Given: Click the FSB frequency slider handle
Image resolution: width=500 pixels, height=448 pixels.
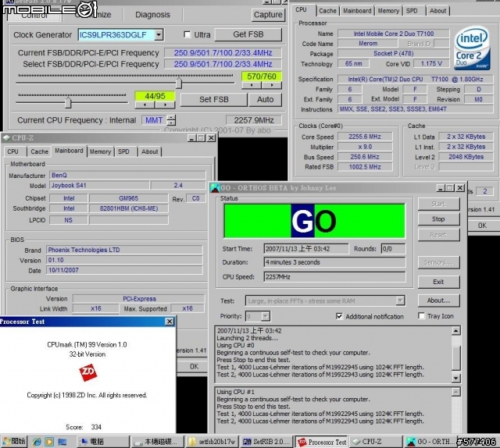Looking at the screenshot, I should point(179,83).
